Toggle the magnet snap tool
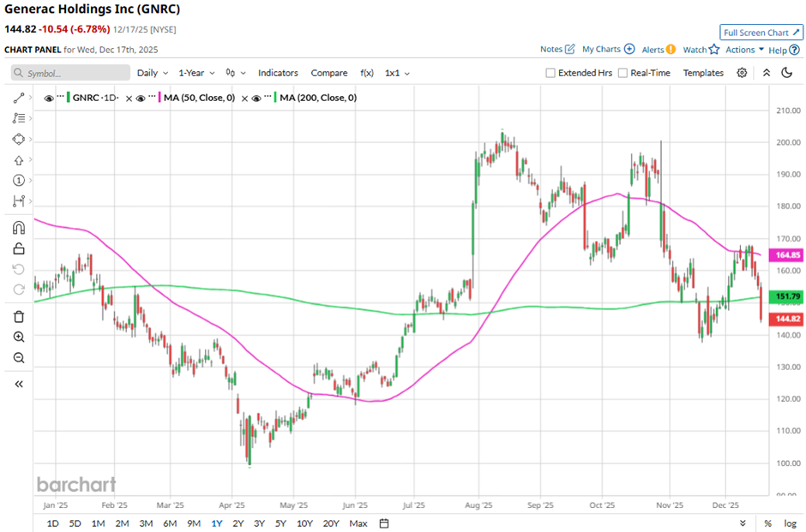The image size is (806, 532). point(19,228)
